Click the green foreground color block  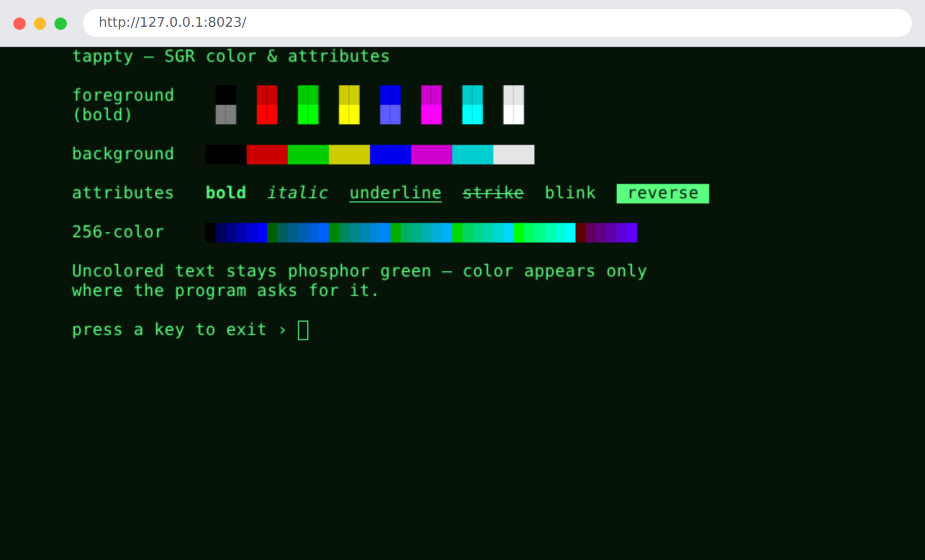[308, 105]
